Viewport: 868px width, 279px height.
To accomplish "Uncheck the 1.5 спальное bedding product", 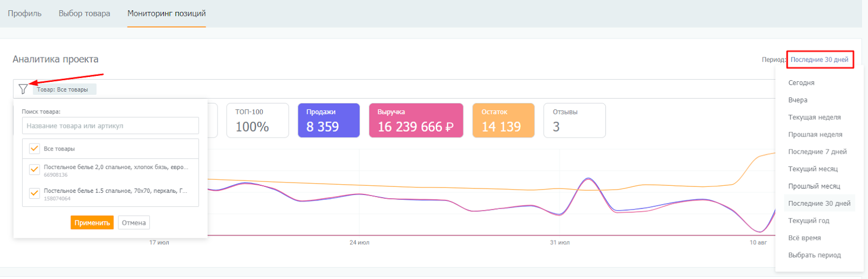I will point(35,193).
